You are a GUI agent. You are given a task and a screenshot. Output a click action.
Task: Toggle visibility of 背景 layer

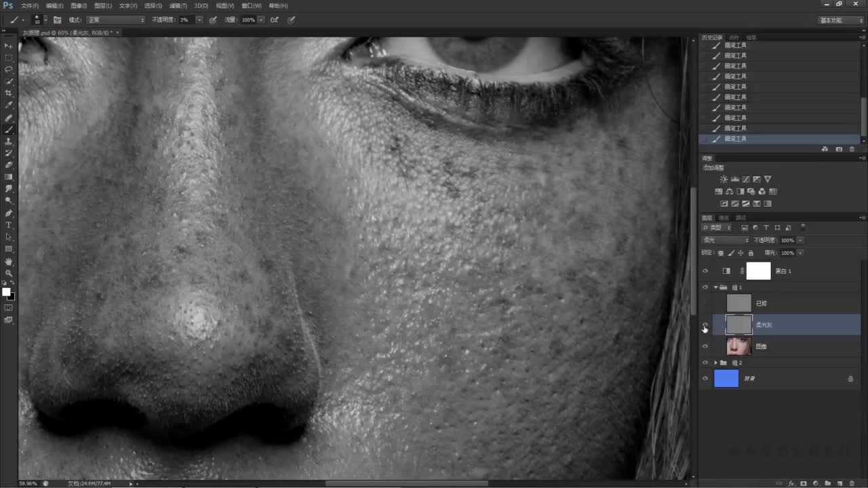pos(705,378)
